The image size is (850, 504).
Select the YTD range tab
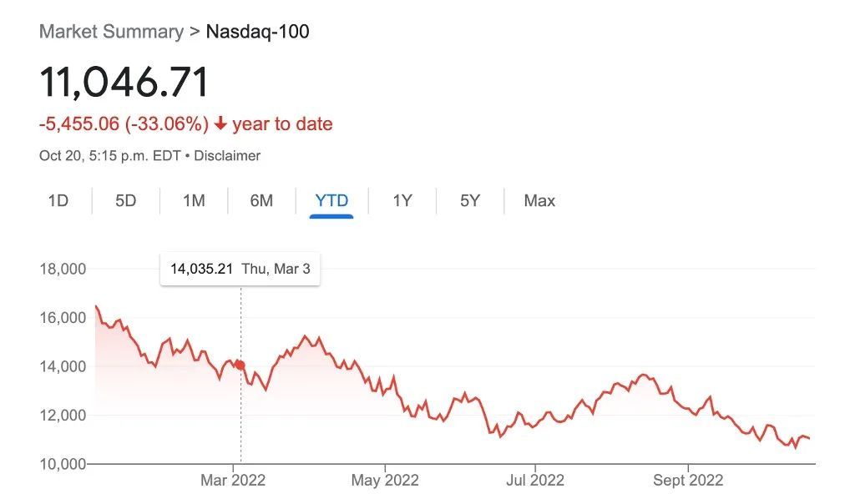tap(331, 201)
